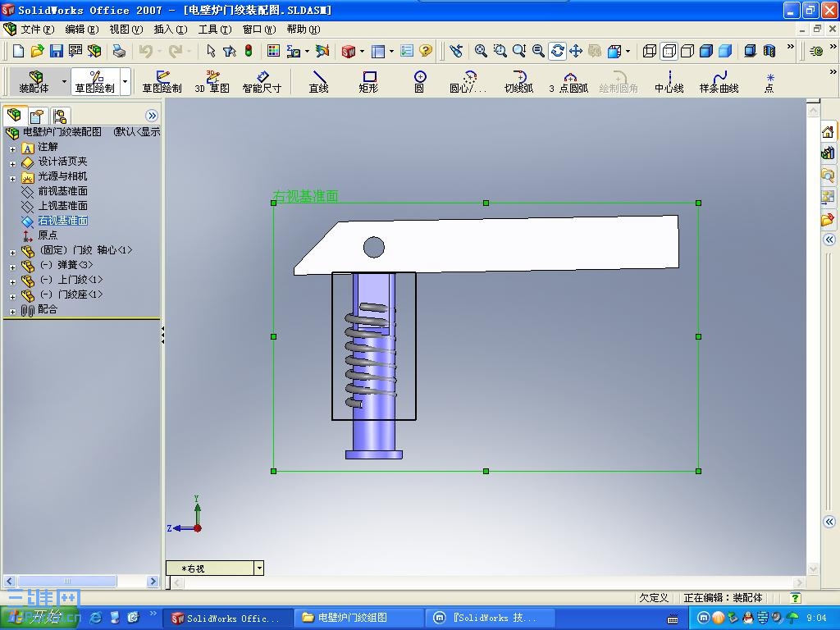Open the 视图(V) menu
This screenshot has width=840, height=630.
pos(126,29)
